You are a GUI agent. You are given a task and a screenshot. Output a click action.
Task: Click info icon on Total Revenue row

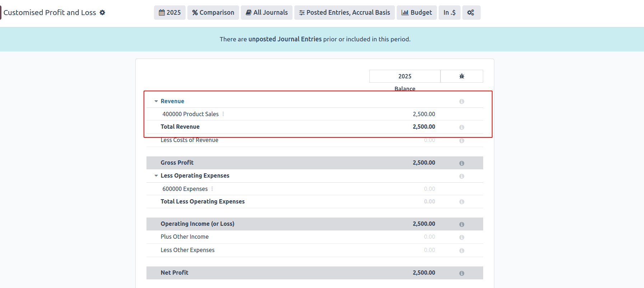click(462, 127)
